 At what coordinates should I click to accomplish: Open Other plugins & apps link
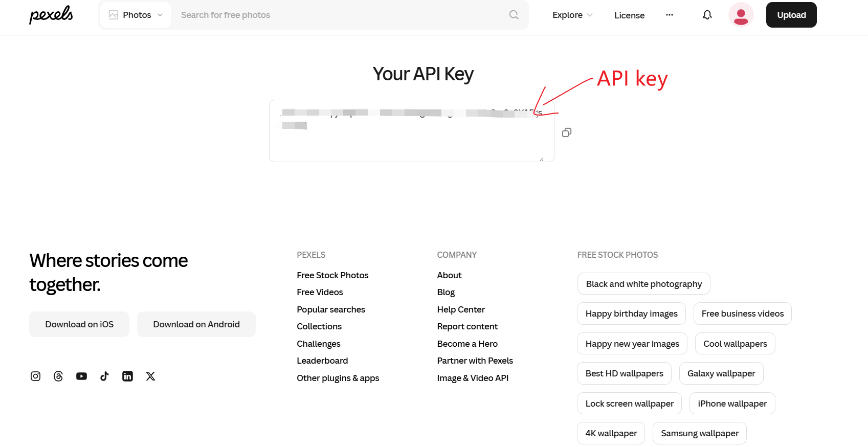(x=338, y=378)
